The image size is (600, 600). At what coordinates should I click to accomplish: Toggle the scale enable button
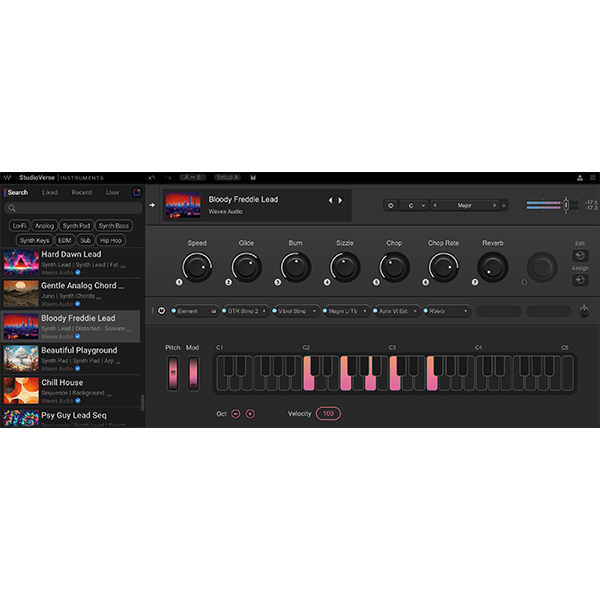391,205
